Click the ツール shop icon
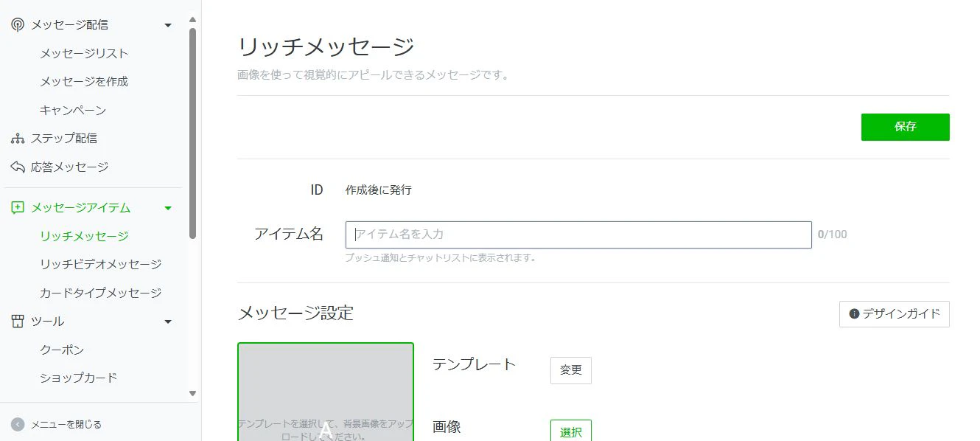980x441 pixels. pos(18,322)
